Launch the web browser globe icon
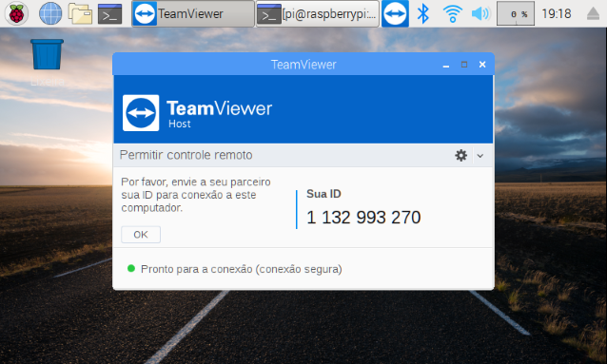Screen dimensions: 607x364 pyautogui.click(x=50, y=13)
